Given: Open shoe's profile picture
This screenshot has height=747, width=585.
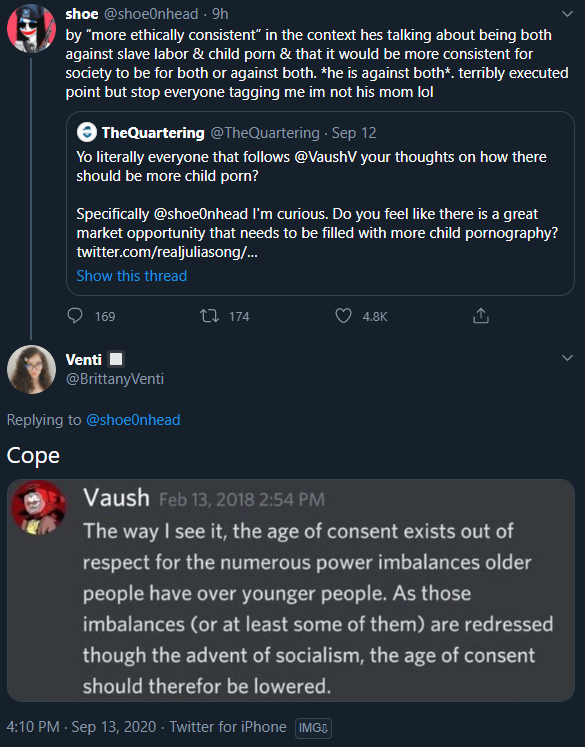Looking at the screenshot, I should coord(31,28).
